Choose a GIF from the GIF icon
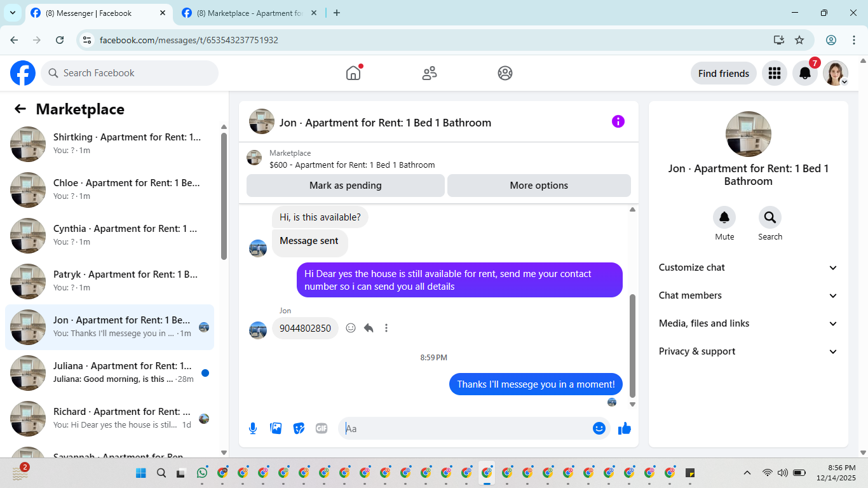The width and height of the screenshot is (868, 488). tap(322, 428)
